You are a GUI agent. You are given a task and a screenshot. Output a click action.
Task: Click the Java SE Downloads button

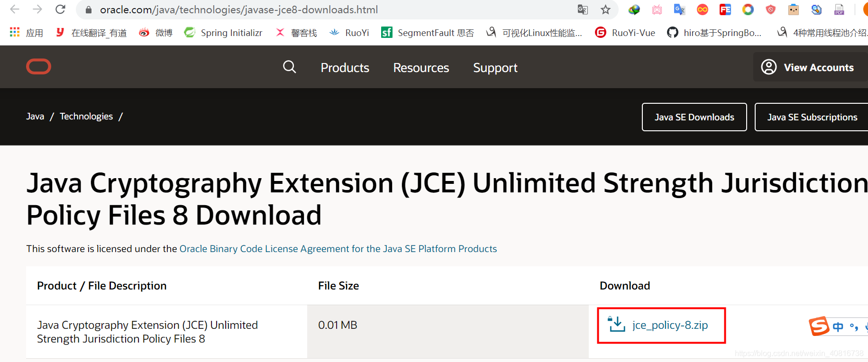694,117
